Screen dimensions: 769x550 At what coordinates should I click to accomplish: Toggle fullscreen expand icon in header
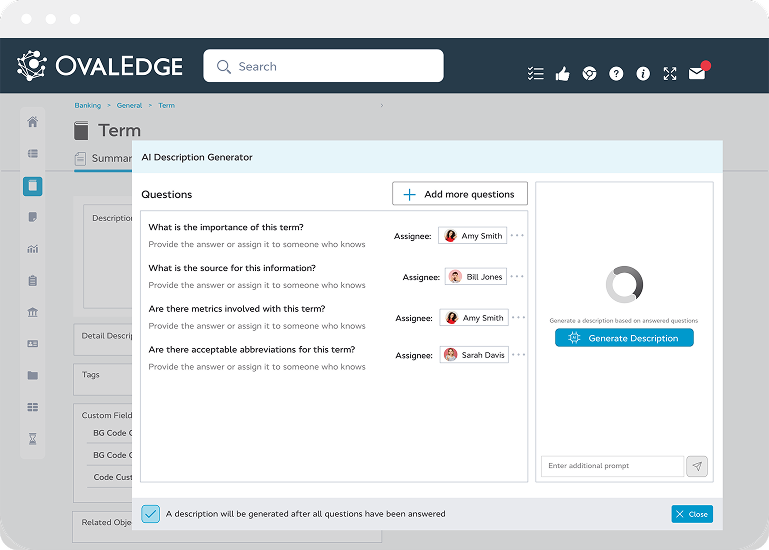point(670,74)
